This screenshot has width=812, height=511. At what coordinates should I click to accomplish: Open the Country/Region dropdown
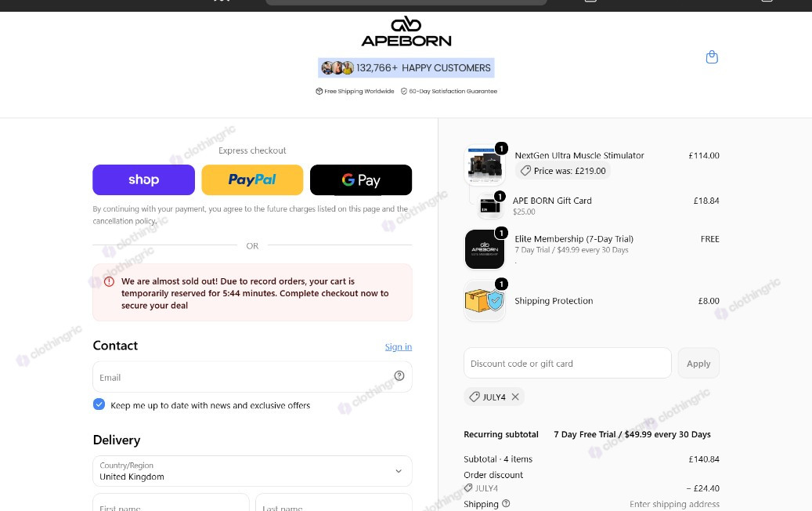tap(252, 471)
